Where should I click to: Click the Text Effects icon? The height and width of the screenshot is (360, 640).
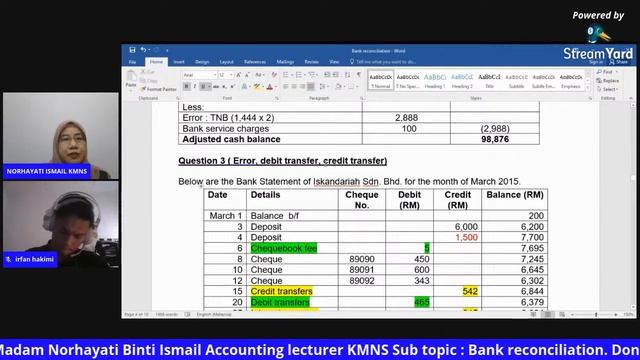pyautogui.click(x=244, y=87)
